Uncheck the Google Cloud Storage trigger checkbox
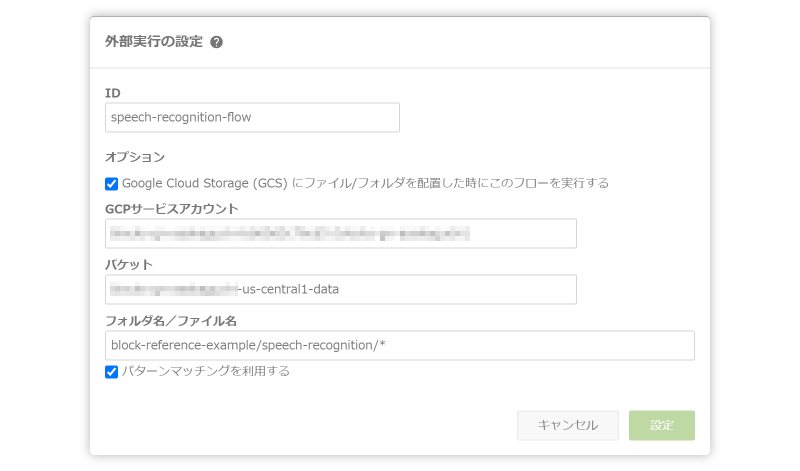Viewport: 800px width, 471px height. pyautogui.click(x=111, y=184)
